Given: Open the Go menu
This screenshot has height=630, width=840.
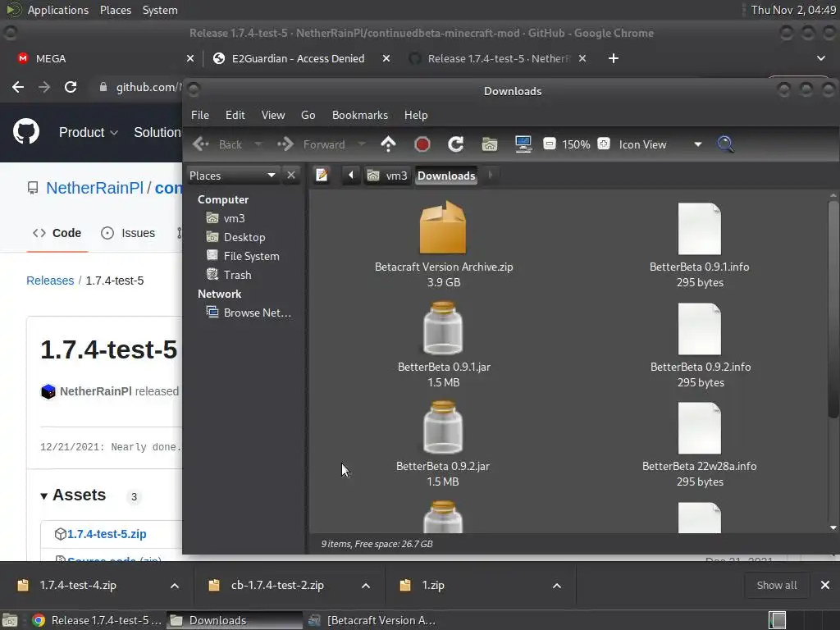Looking at the screenshot, I should pos(308,115).
